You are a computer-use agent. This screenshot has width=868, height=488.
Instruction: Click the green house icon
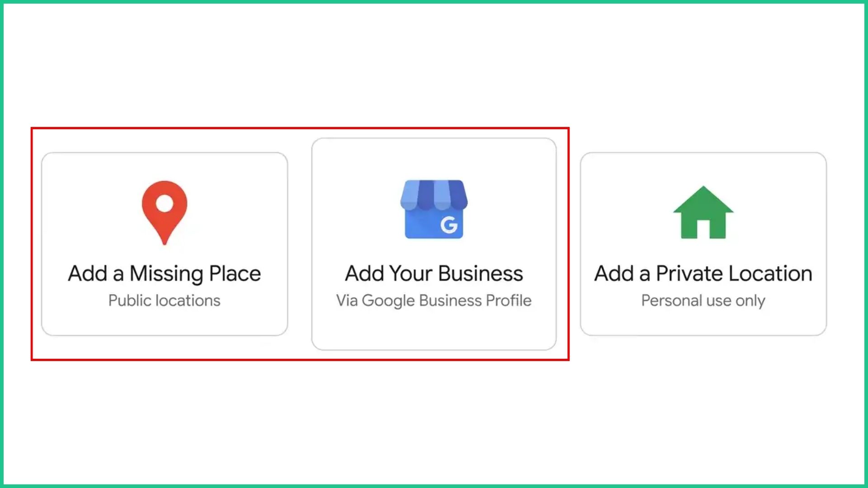tap(703, 212)
